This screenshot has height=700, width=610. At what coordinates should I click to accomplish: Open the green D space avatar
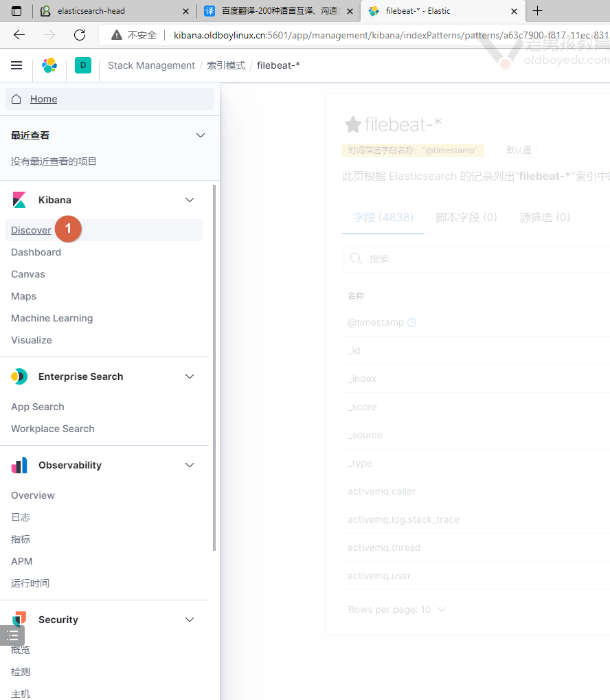pos(83,65)
